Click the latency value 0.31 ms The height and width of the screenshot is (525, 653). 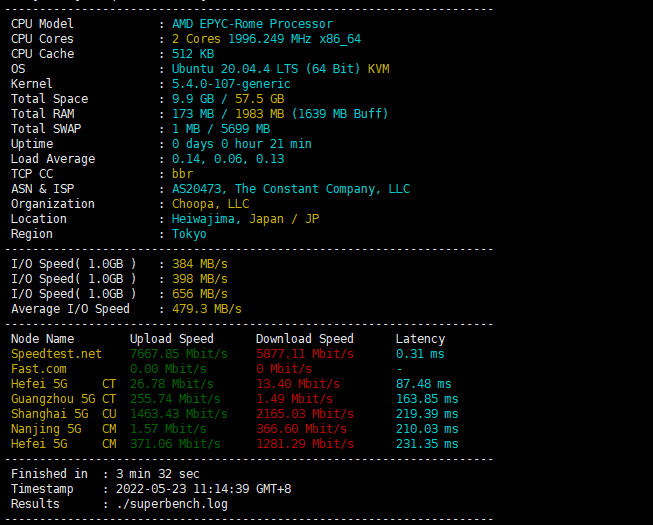[x=420, y=353]
